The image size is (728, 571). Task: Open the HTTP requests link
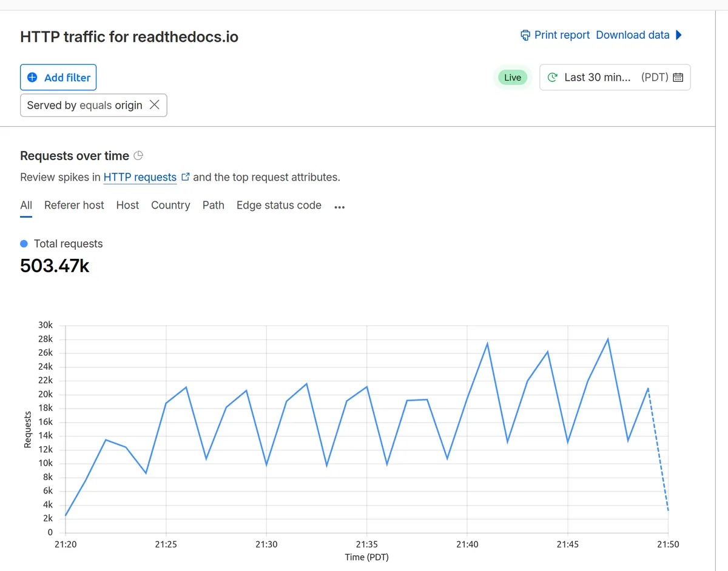tap(140, 178)
